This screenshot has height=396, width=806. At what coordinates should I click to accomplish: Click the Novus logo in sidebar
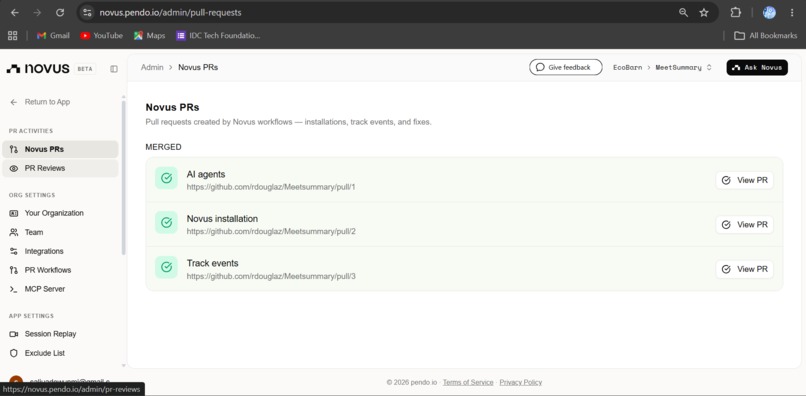click(38, 69)
